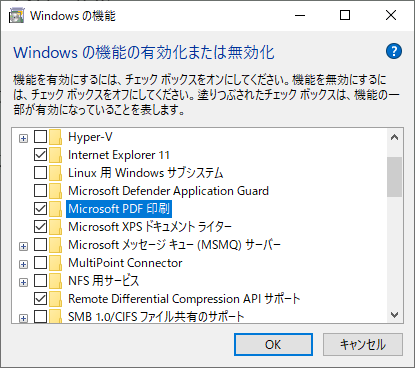Confirm changes with the OK button
This screenshot has width=415, height=368.
[273, 345]
